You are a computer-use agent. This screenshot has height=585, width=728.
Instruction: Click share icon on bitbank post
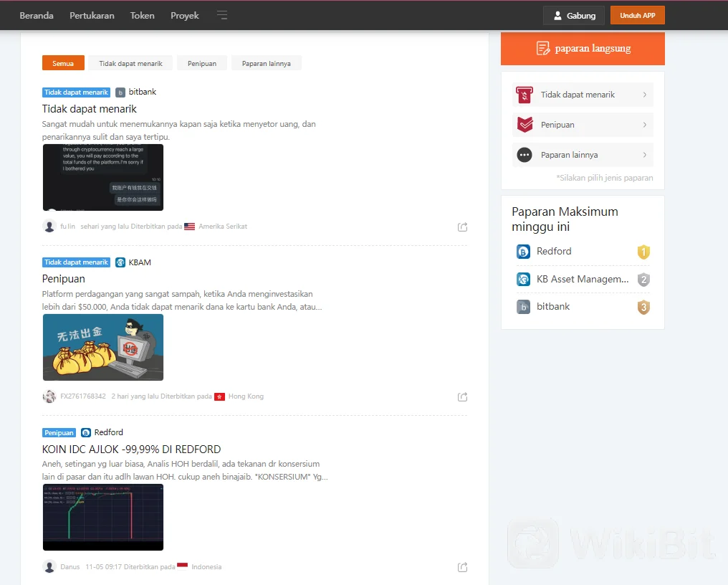463,227
